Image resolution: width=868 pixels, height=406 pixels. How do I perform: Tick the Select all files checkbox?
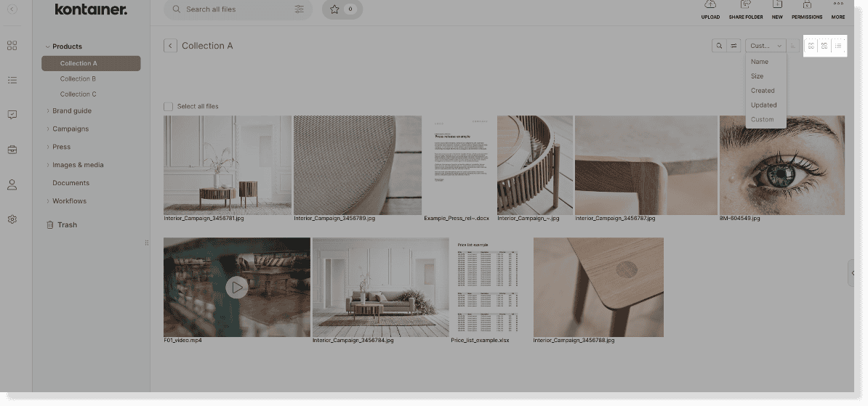pos(168,106)
